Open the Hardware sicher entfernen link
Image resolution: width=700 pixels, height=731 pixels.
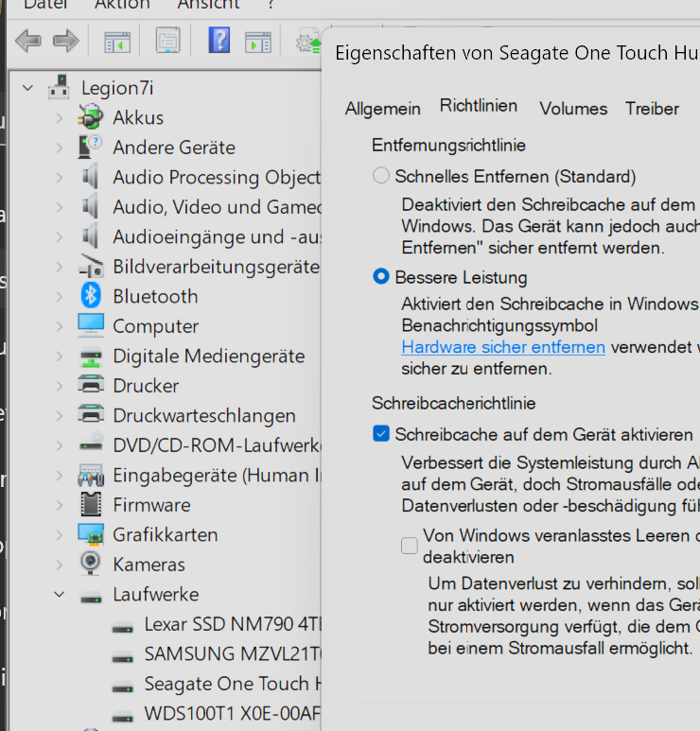pyautogui.click(x=503, y=347)
